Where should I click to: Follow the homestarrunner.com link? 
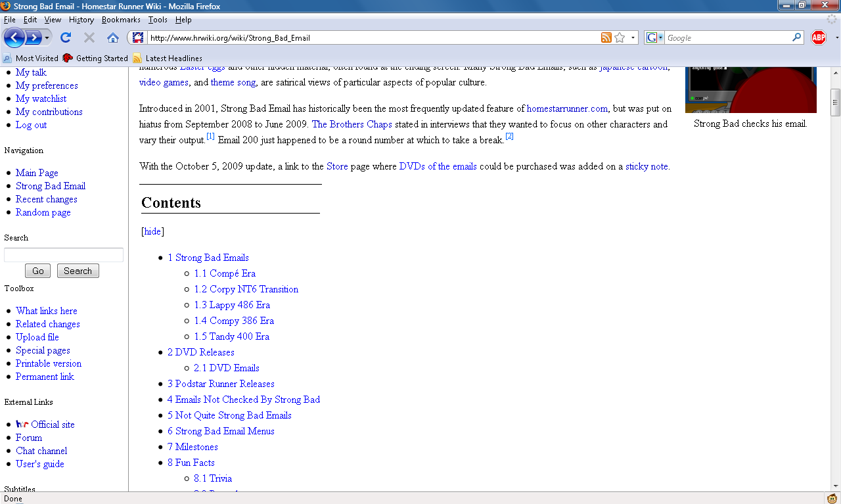[x=567, y=108]
